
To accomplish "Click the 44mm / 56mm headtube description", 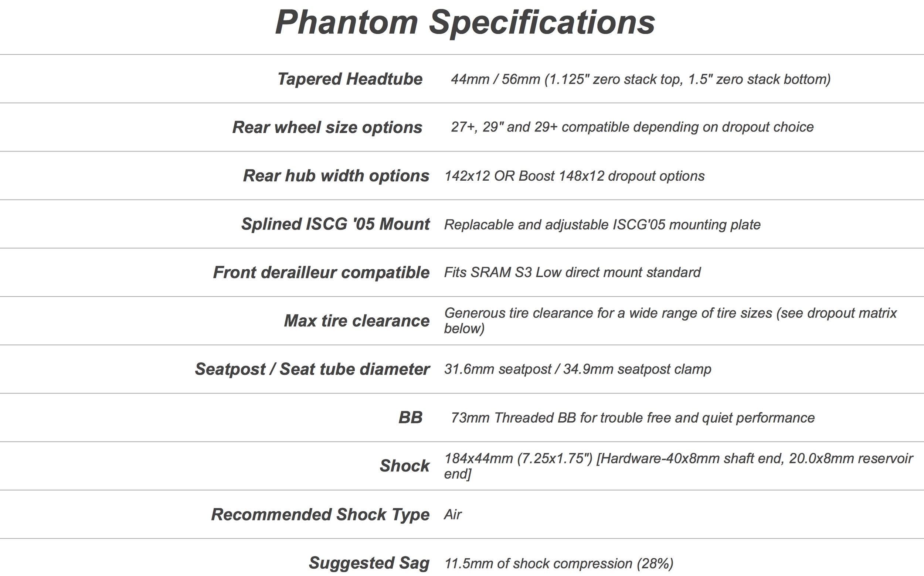I will (x=641, y=79).
